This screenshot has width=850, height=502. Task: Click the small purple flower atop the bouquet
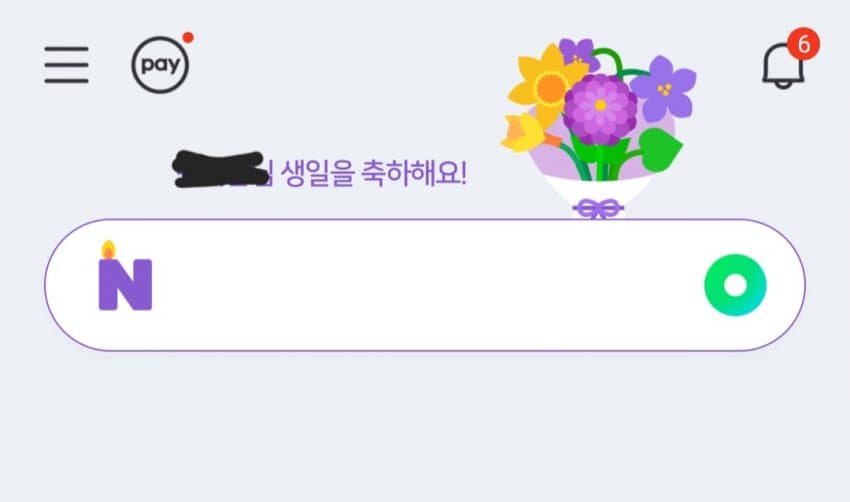[x=578, y=53]
